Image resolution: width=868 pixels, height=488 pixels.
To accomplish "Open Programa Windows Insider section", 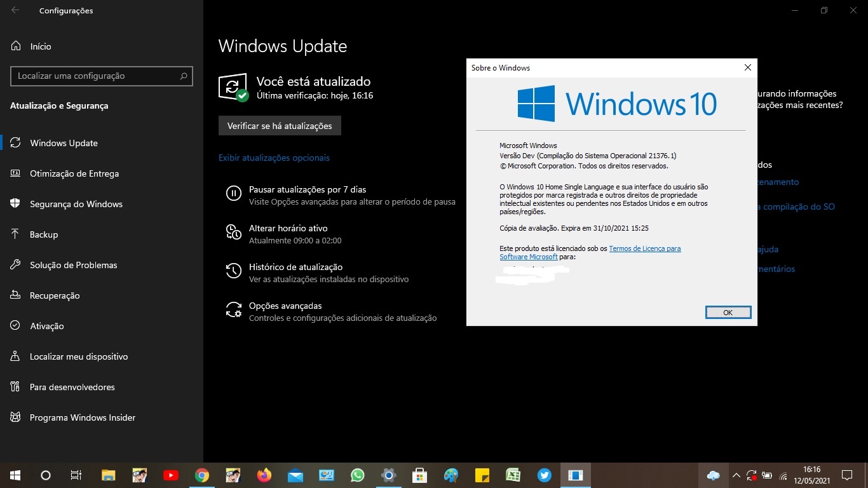I will point(102,417).
